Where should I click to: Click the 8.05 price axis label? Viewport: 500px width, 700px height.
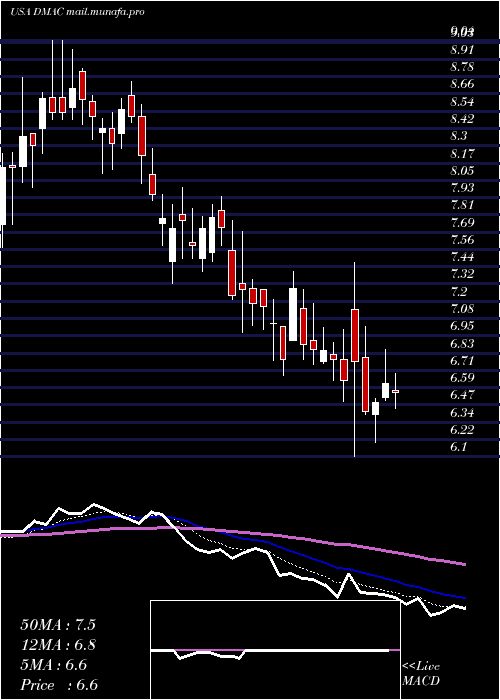coord(462,171)
